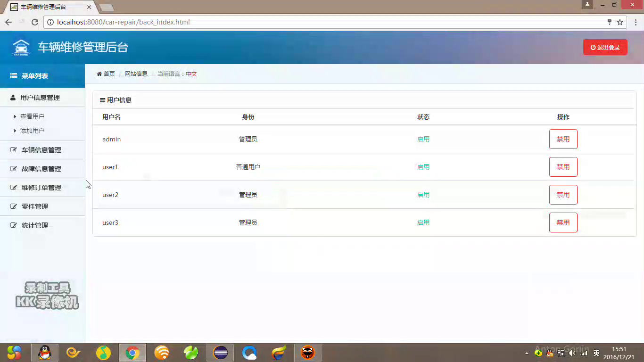Expand the 统计管理 menu
This screenshot has width=644, height=362.
click(x=42, y=225)
